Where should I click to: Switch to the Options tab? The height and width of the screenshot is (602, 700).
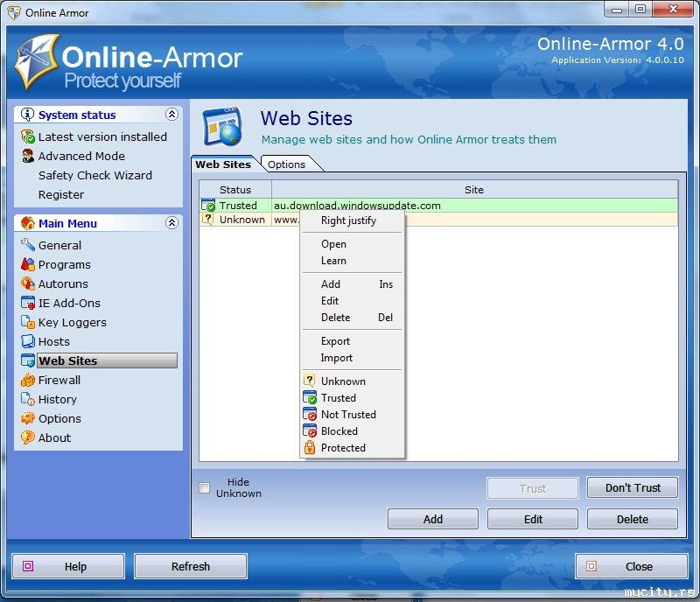point(289,164)
